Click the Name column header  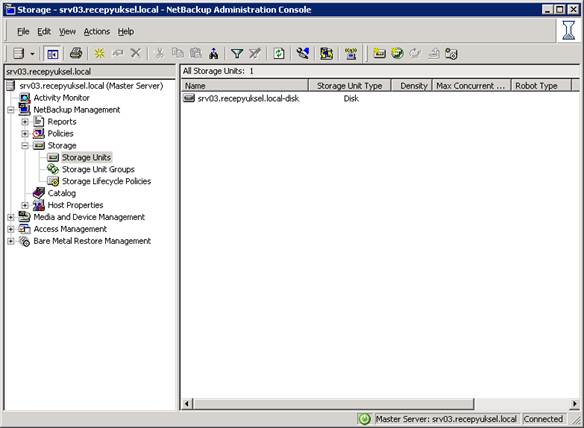tap(245, 86)
